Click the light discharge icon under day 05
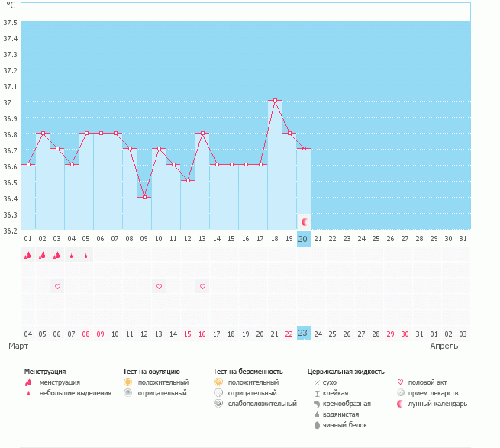Viewport: 500px width, 448px height. pyautogui.click(x=85, y=256)
